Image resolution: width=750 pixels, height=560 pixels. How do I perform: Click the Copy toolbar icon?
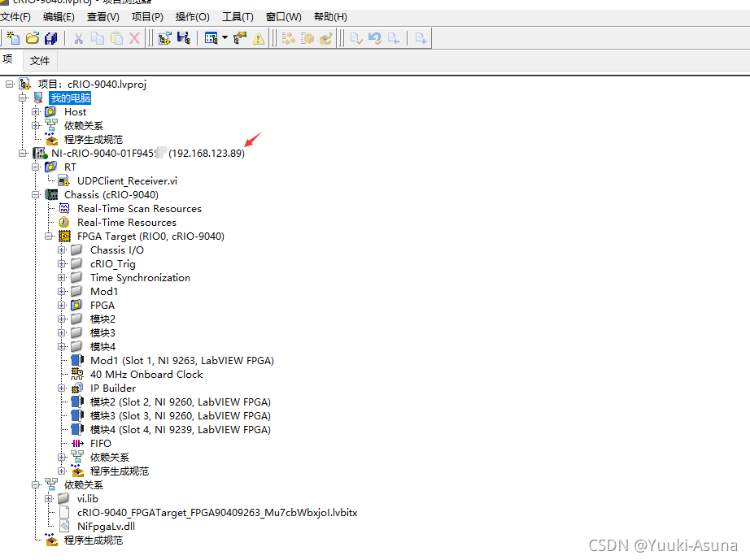(x=98, y=38)
